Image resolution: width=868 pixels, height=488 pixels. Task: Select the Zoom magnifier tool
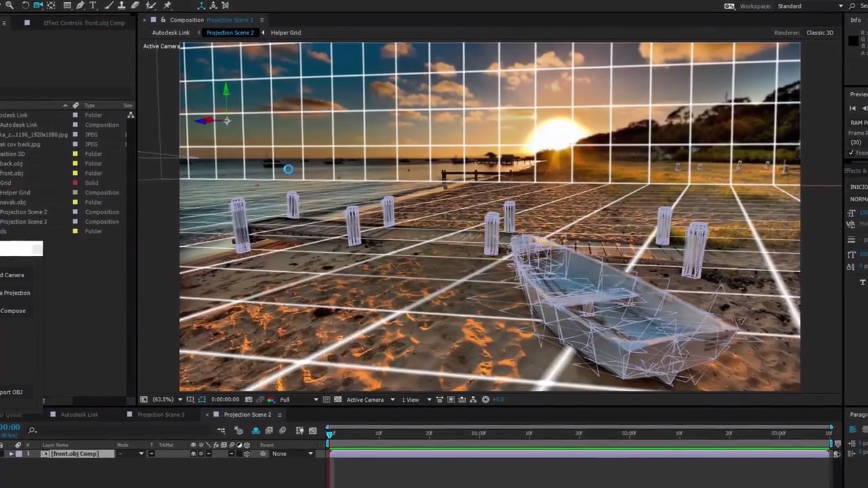pyautogui.click(x=9, y=5)
